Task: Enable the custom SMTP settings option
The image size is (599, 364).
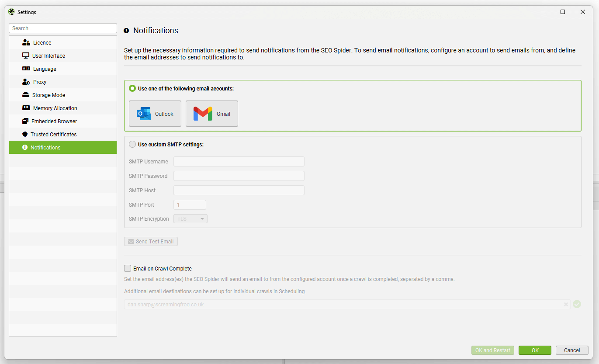Action: 132,144
